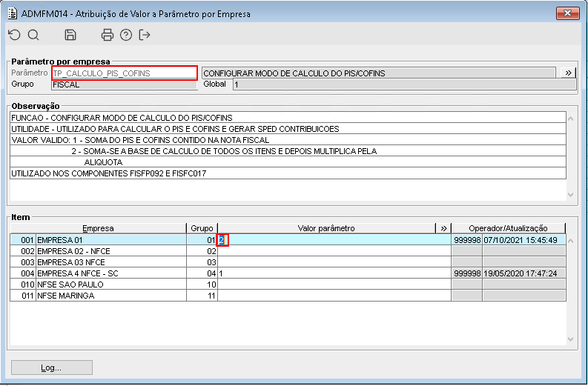Click Item grid scroll down arrow
The height and width of the screenshot is (386, 588).
point(571,339)
